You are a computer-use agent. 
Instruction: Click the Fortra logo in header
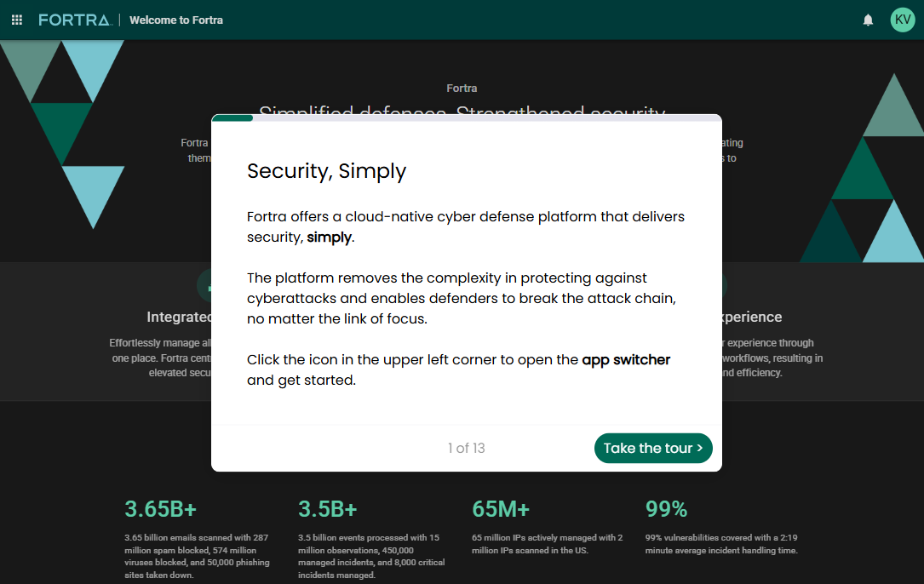click(x=74, y=20)
